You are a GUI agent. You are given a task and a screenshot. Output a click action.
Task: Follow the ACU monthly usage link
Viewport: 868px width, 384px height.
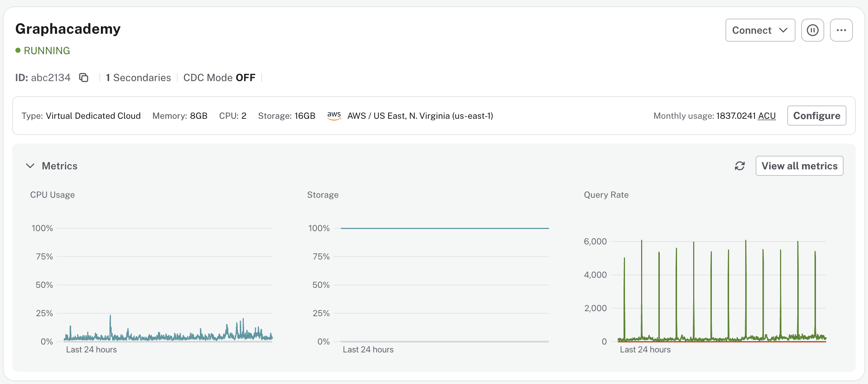(x=767, y=116)
